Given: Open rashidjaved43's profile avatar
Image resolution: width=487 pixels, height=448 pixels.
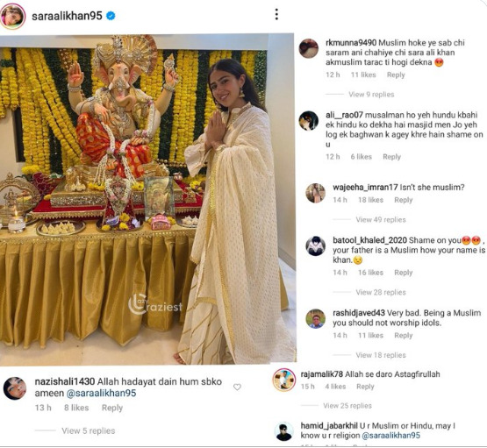Looking at the screenshot, I should (316, 318).
